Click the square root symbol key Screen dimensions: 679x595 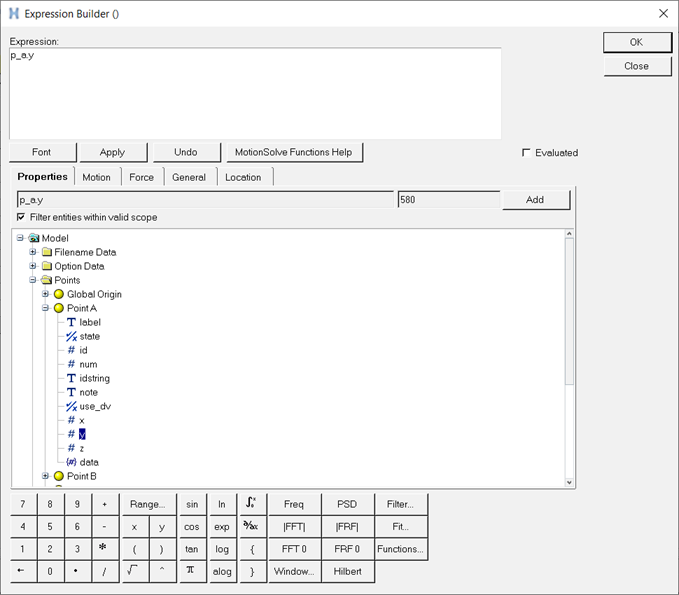point(132,571)
